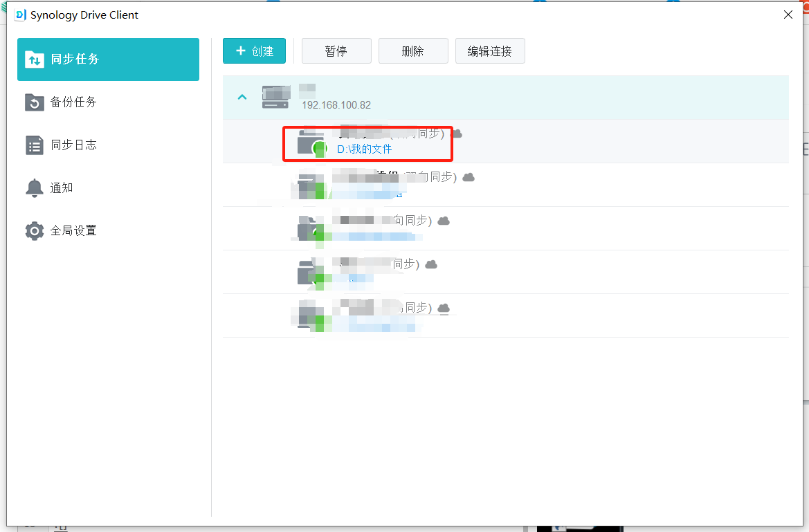Open the 同步任务 sidebar tab
This screenshot has height=532, width=809.
[x=109, y=59]
